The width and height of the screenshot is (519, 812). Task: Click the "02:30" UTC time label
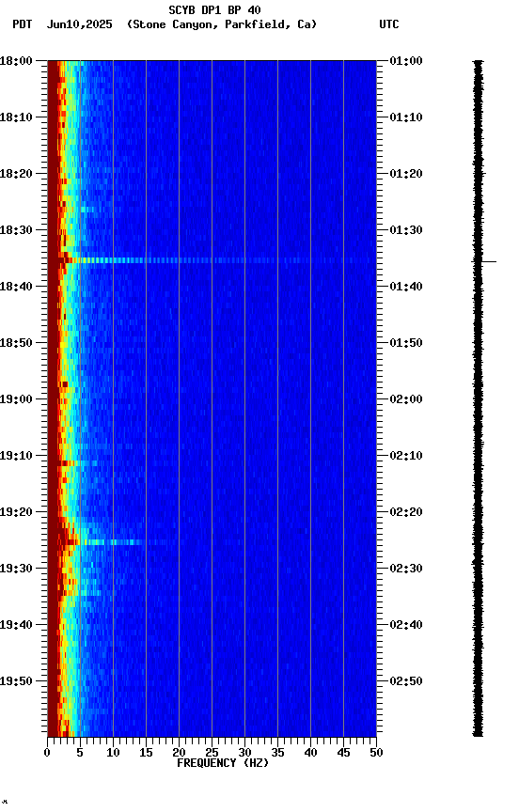point(406,569)
